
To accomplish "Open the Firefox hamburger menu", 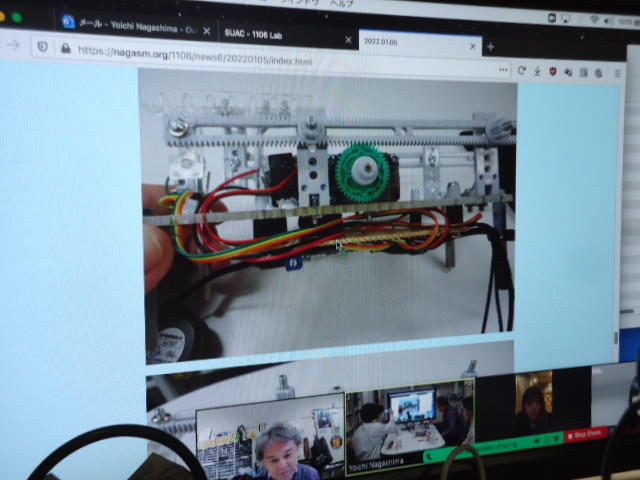I will tap(617, 73).
